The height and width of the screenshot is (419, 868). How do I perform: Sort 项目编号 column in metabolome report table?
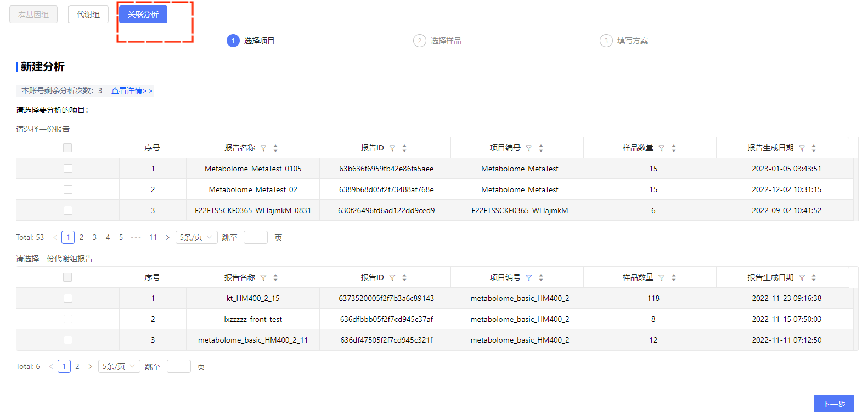541,278
